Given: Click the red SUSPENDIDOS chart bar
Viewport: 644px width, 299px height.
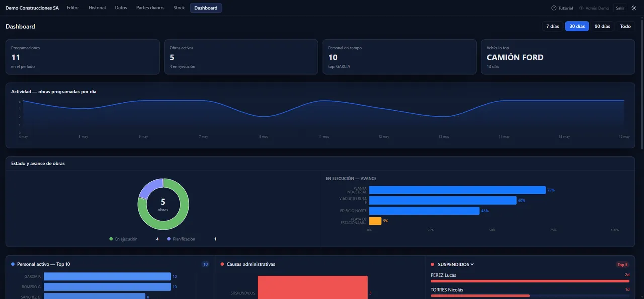Looking at the screenshot, I should coord(312,287).
